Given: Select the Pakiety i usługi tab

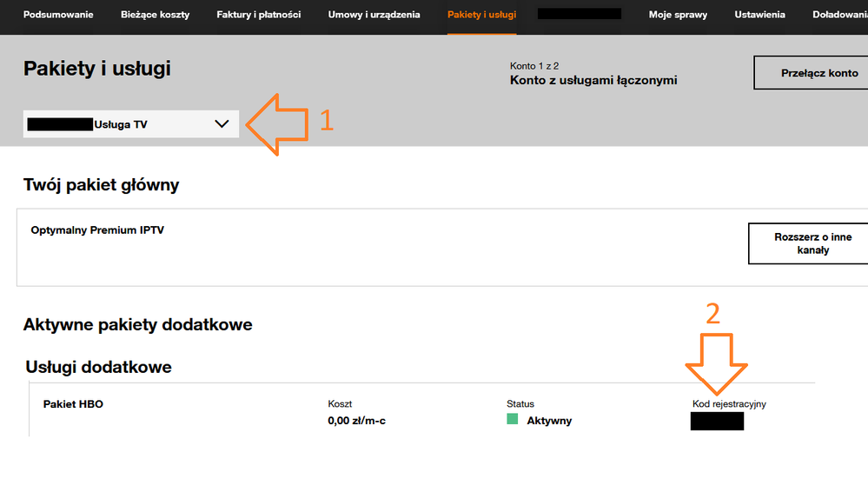Looking at the screenshot, I should click(481, 15).
